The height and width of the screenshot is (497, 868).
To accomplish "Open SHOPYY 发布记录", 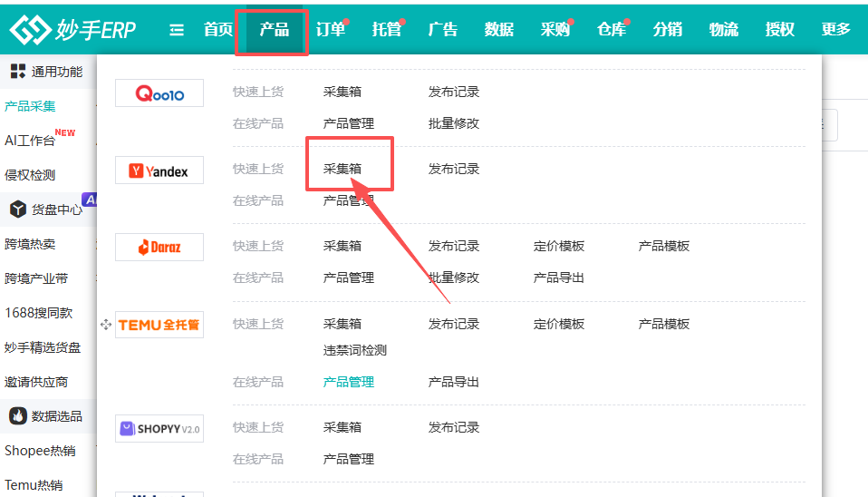I will click(x=454, y=427).
